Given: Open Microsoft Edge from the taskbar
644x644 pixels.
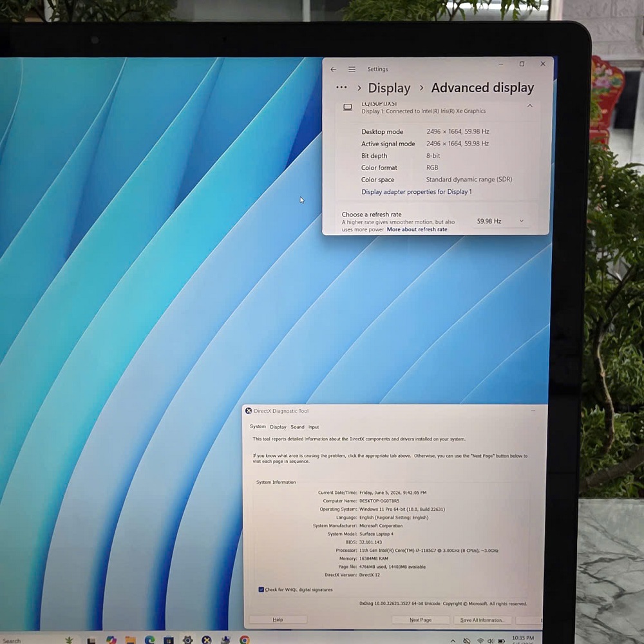Looking at the screenshot, I should pyautogui.click(x=149, y=640).
